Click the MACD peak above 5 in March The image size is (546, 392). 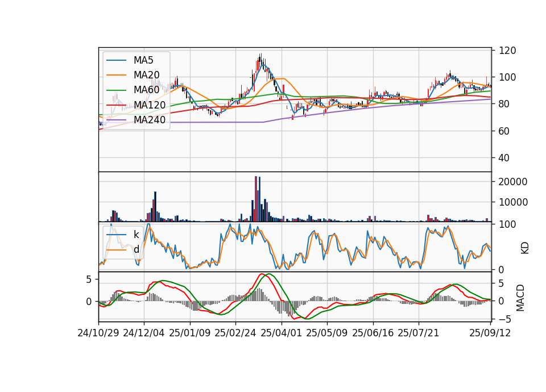(x=263, y=274)
